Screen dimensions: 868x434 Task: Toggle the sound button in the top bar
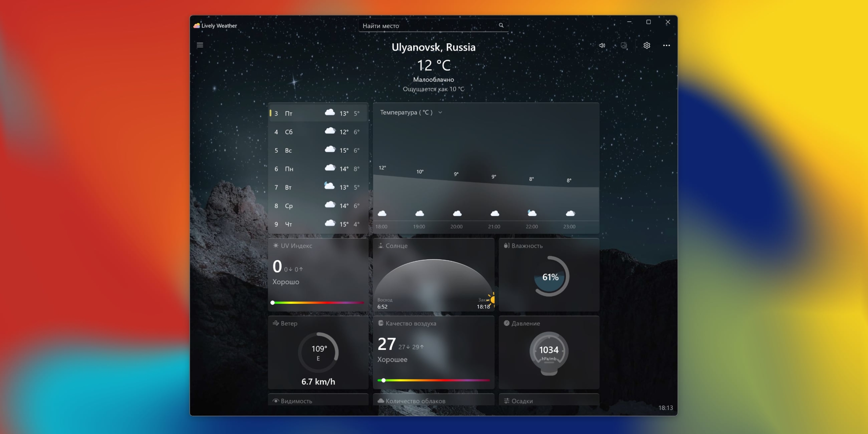(603, 45)
